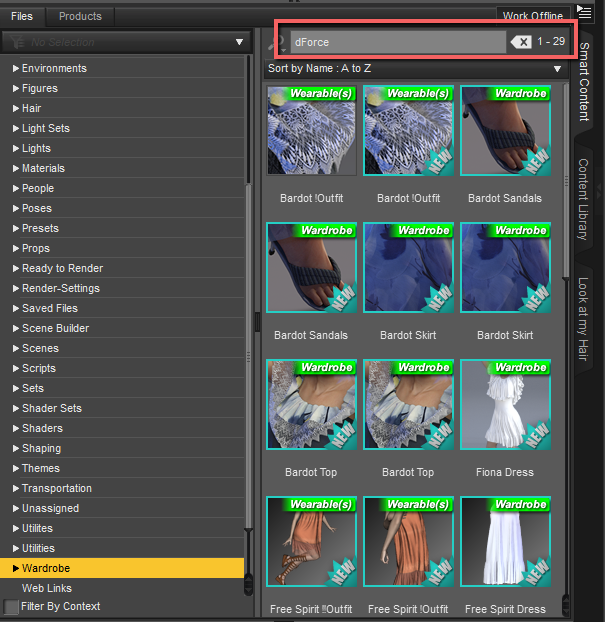Open Web Links entry
Screen dimensions: 605x622
pos(47,588)
